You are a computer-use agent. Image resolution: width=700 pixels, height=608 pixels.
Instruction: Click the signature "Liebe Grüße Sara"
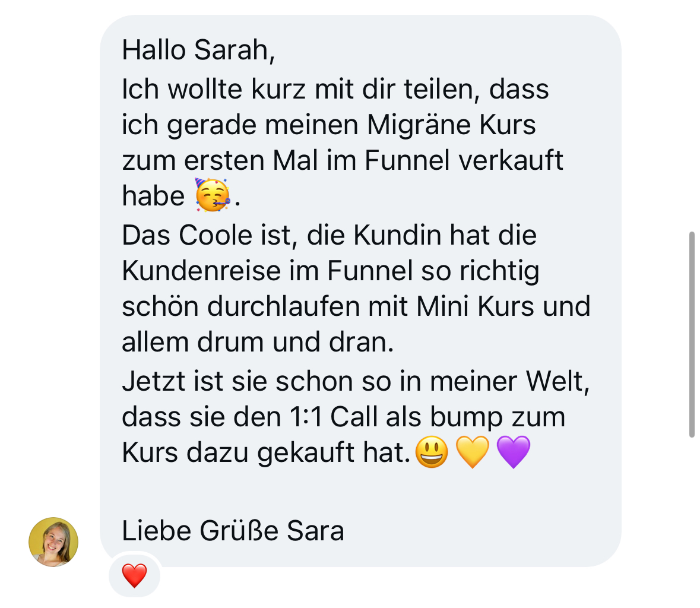tap(233, 531)
